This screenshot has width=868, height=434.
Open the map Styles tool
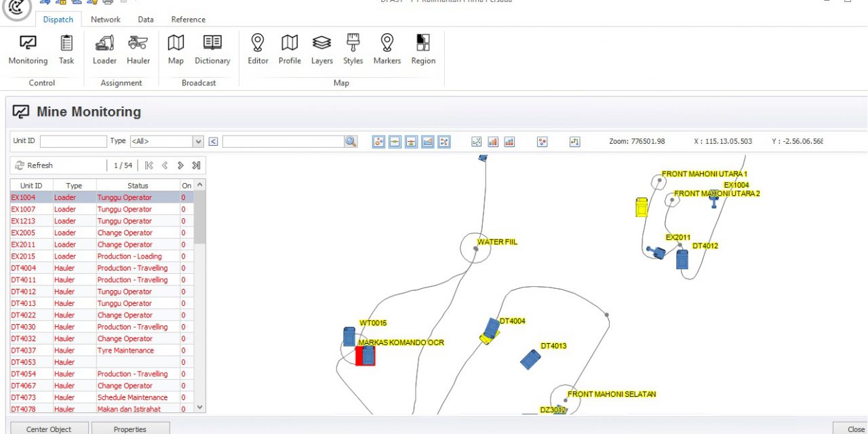[353, 50]
